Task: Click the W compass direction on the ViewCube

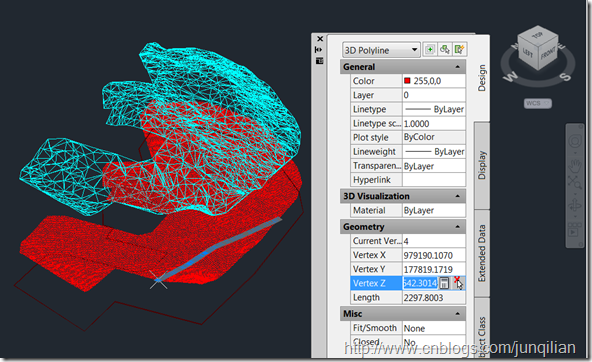Action: click(510, 76)
